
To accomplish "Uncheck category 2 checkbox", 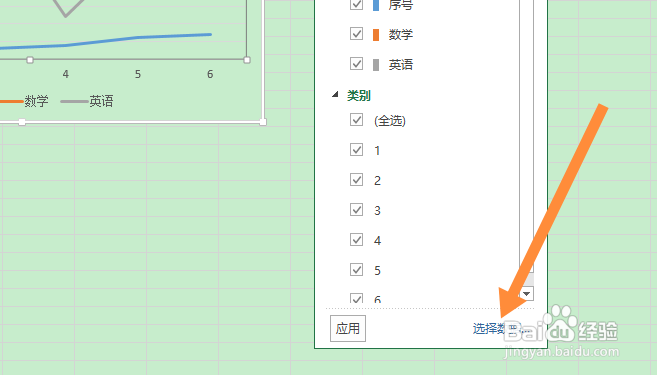I will (x=357, y=180).
